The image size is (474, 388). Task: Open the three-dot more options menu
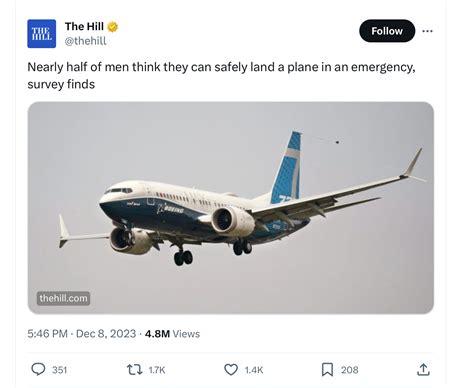(427, 31)
